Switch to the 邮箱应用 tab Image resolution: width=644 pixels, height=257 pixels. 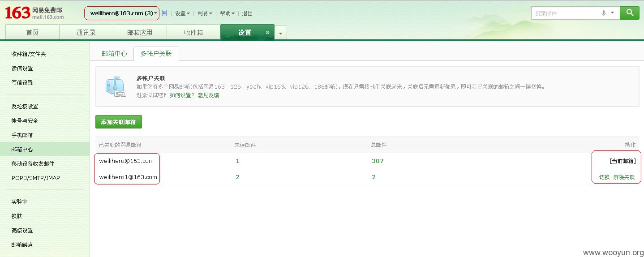point(140,32)
